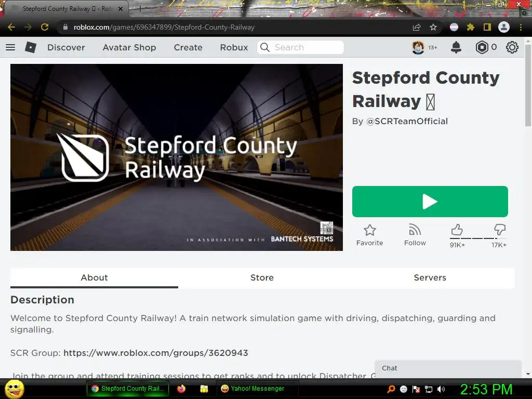Click the Description heading

pyautogui.click(x=42, y=300)
